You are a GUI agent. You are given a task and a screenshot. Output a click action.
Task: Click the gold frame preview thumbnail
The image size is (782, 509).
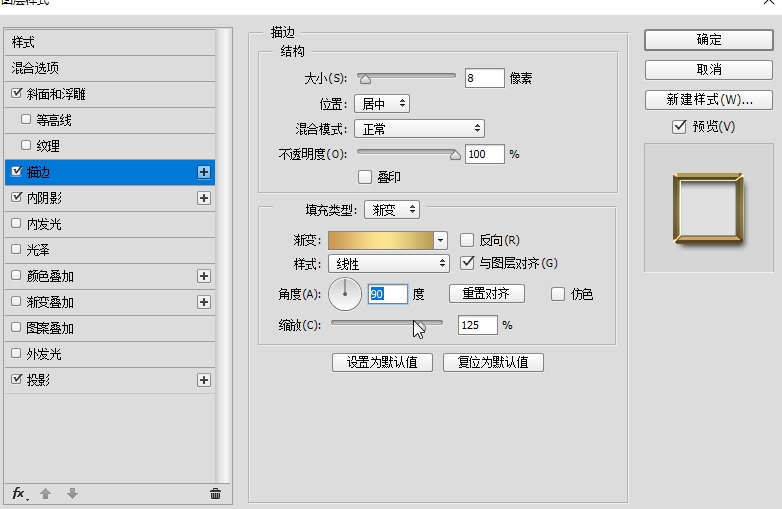pyautogui.click(x=708, y=208)
